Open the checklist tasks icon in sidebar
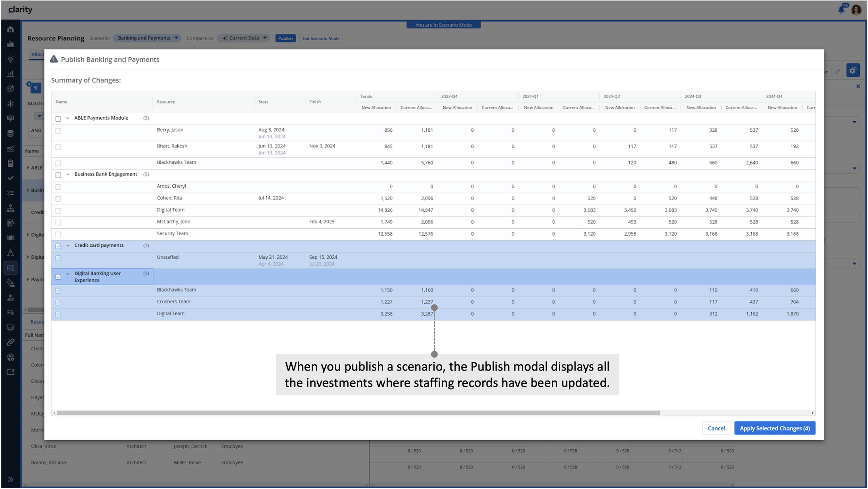The width and height of the screenshot is (868, 489). click(10, 193)
